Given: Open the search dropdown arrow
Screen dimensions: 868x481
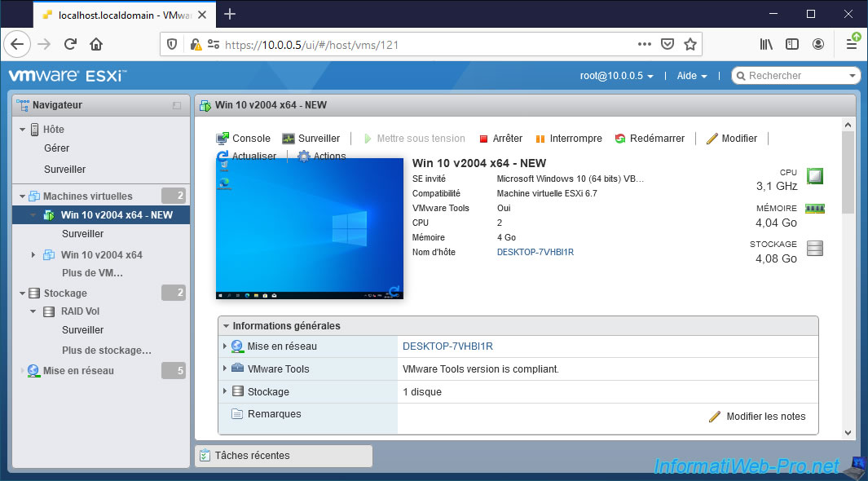Looking at the screenshot, I should pos(852,76).
